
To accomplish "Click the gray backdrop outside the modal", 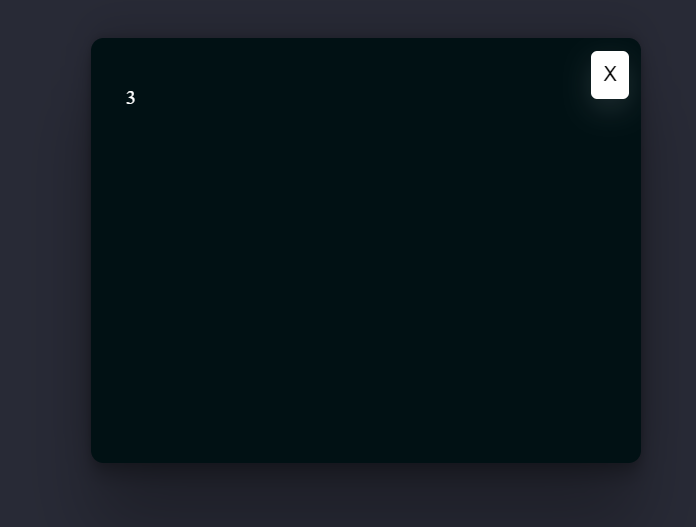I will tap(44, 266).
